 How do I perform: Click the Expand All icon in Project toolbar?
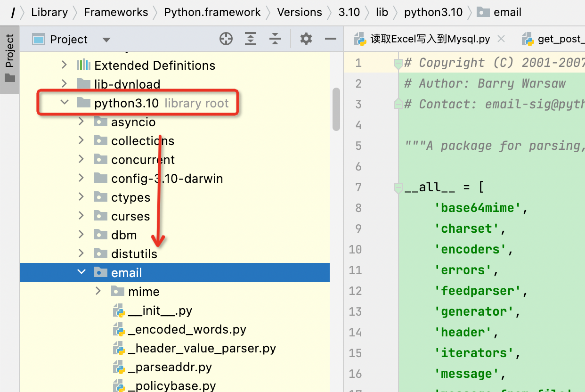click(x=251, y=39)
